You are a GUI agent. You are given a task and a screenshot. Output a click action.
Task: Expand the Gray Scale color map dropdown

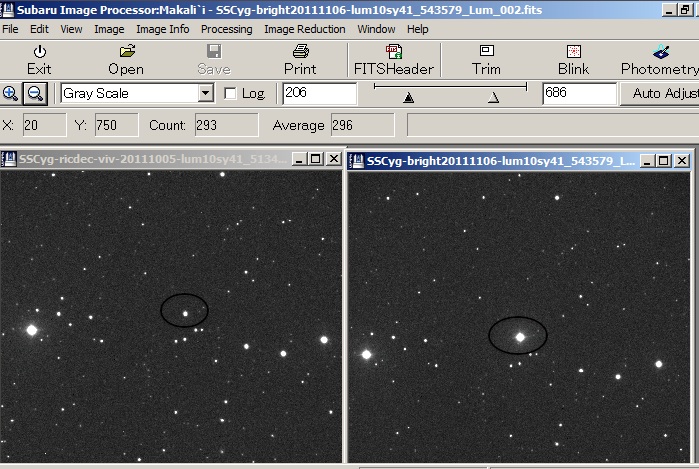[x=206, y=93]
